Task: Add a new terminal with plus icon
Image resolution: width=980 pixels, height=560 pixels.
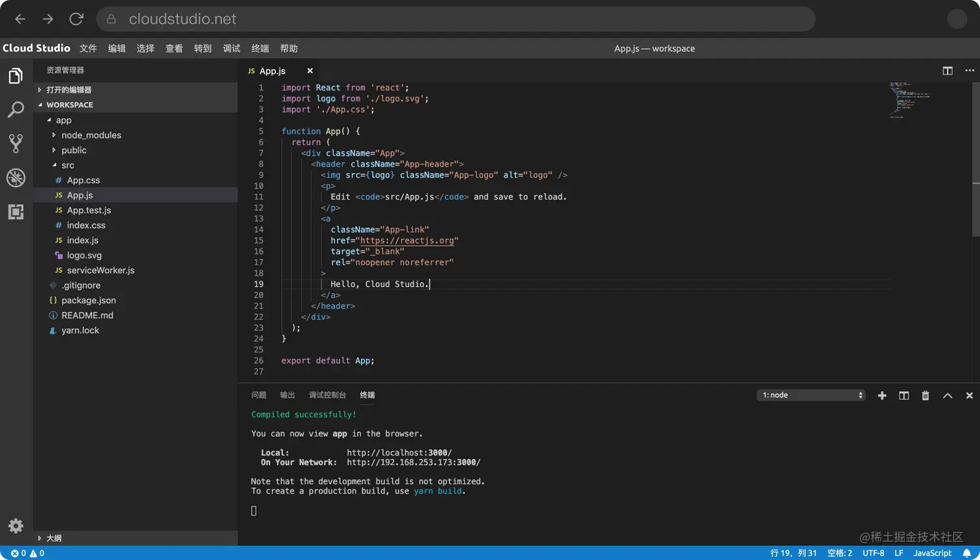Action: [x=882, y=395]
